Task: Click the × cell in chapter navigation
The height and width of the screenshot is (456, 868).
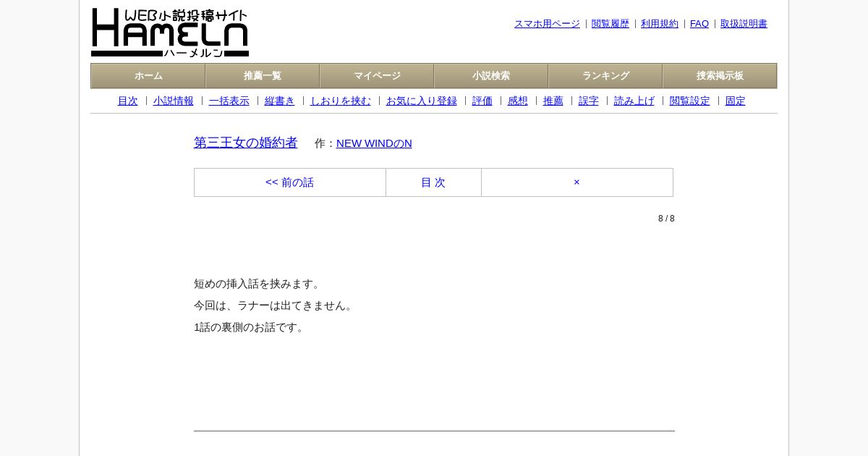Action: click(x=577, y=182)
